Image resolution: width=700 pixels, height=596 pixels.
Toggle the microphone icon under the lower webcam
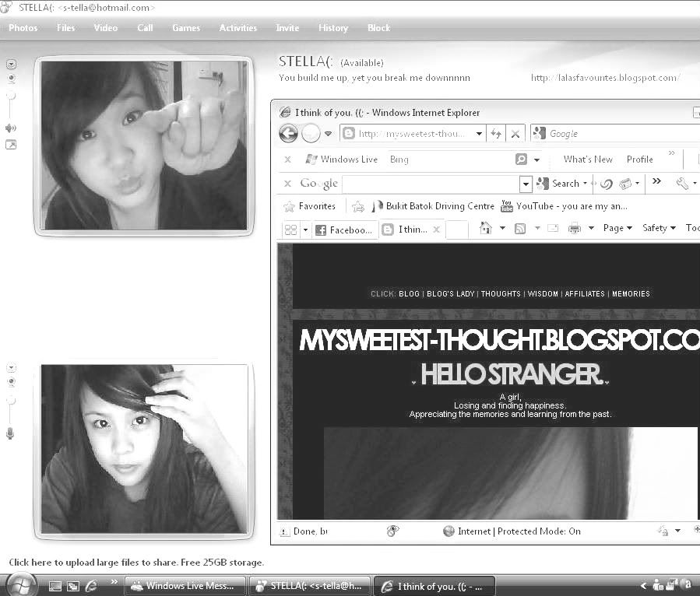click(x=10, y=433)
